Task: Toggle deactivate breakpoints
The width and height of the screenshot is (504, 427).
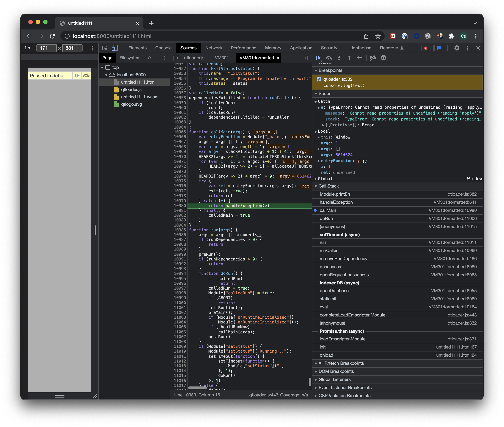Action: [373, 58]
